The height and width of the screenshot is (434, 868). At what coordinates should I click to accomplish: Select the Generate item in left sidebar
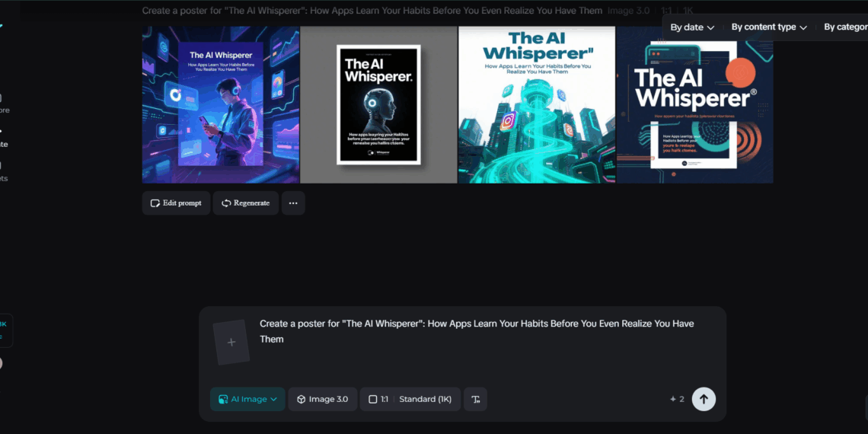tap(3, 138)
